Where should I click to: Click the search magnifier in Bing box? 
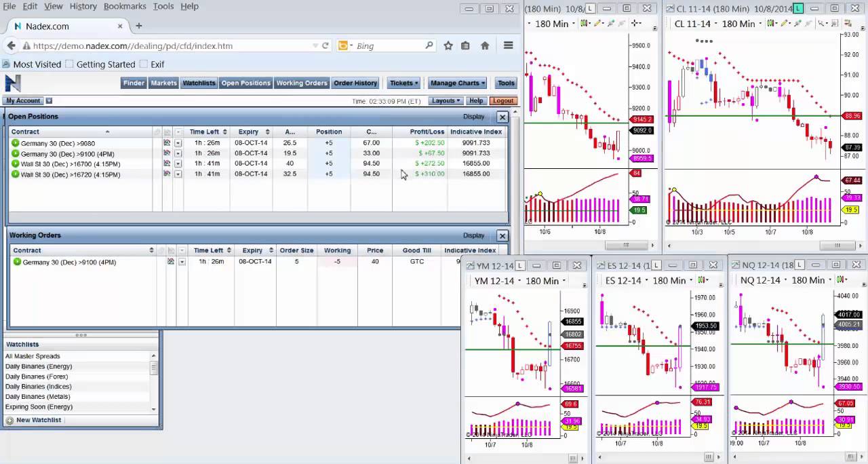click(429, 45)
